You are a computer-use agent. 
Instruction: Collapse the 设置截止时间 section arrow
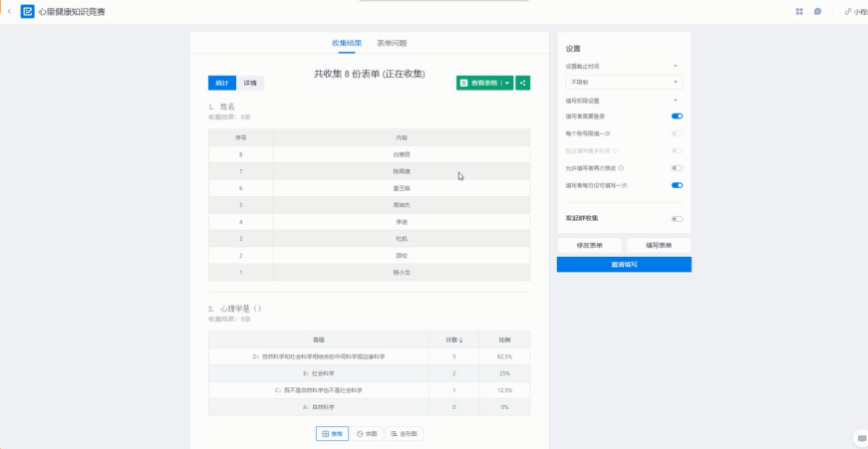(675, 66)
